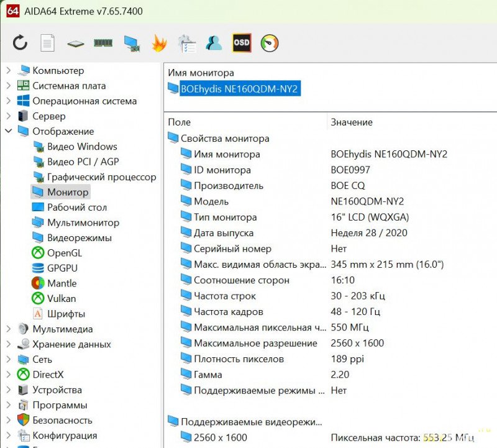Click the Значение column header
497x448 pixels.
[352, 122]
